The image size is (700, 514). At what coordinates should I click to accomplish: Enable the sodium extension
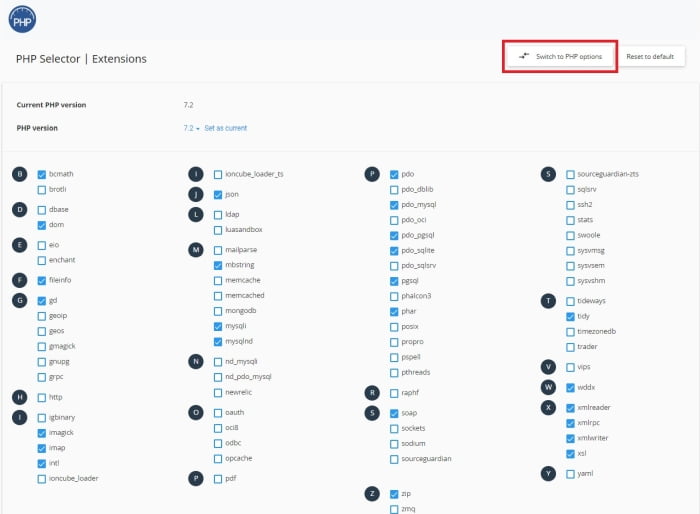coord(394,444)
